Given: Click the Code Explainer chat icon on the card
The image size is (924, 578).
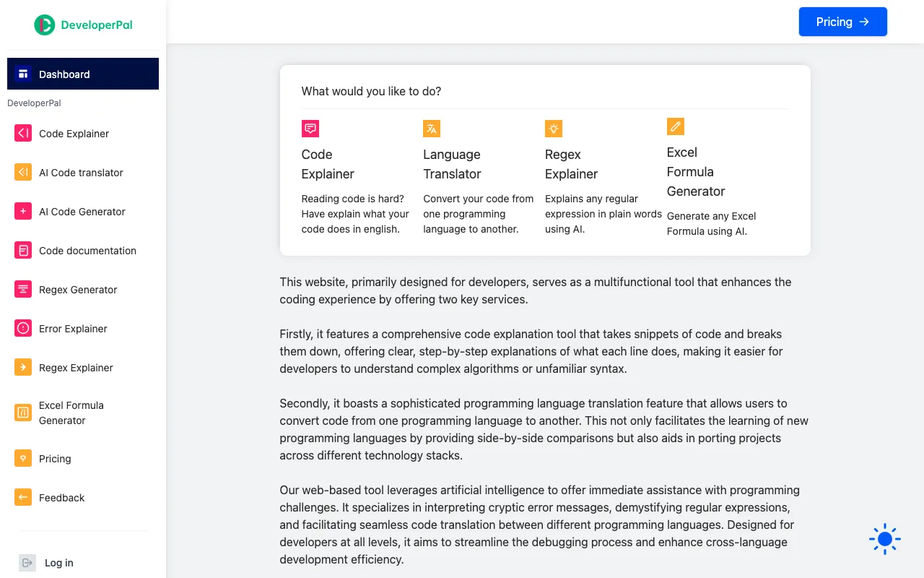Looking at the screenshot, I should tap(310, 128).
